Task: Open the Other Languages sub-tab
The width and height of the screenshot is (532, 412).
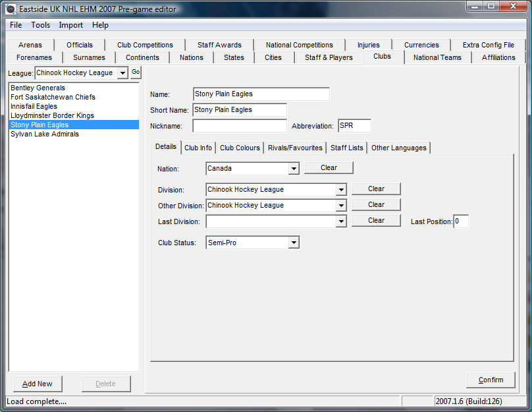Action: [x=398, y=148]
